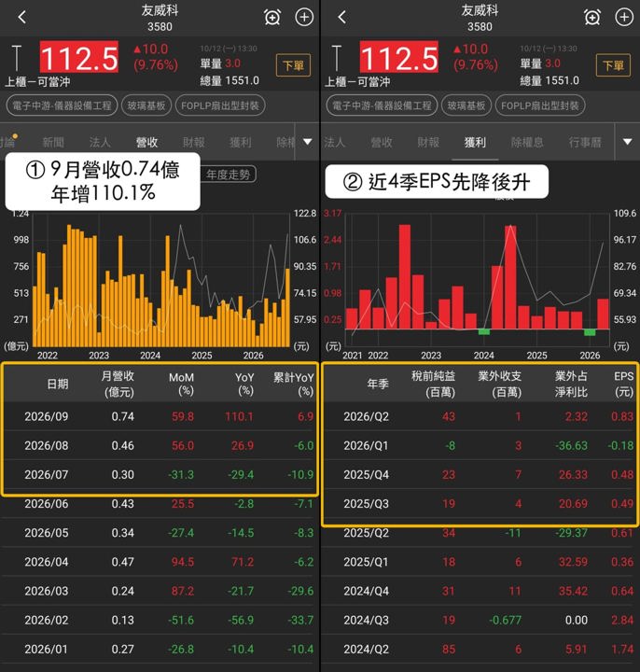Viewport: 640px width, 672px height.
Task: Select the 2026/06 revenue row
Action: click(160, 504)
